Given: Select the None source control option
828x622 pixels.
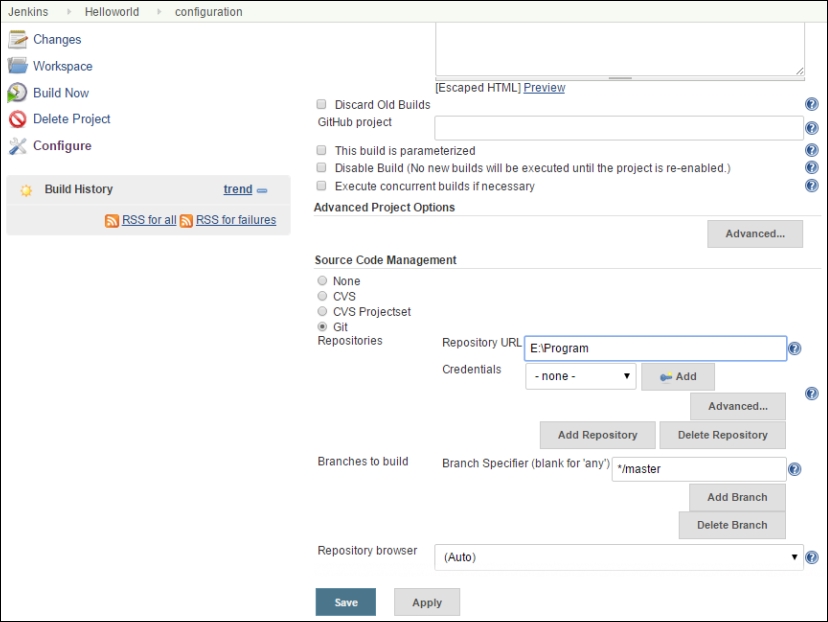Looking at the screenshot, I should tap(322, 280).
